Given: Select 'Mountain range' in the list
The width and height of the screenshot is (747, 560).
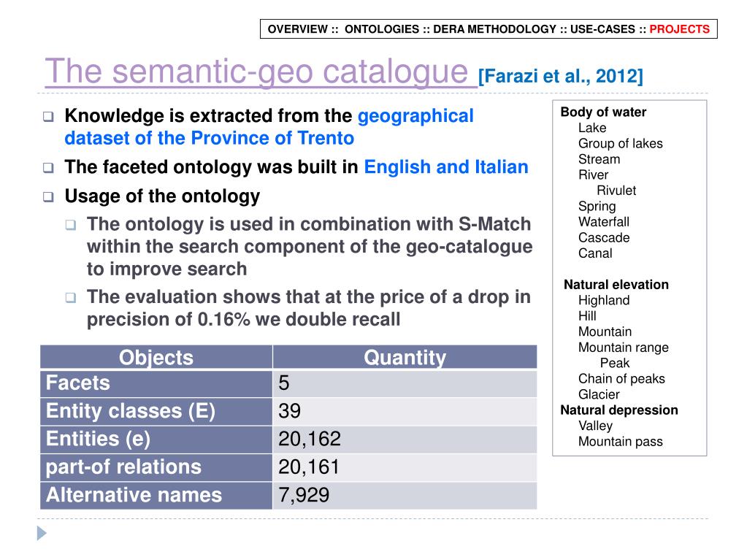Looking at the screenshot, I should click(624, 348).
